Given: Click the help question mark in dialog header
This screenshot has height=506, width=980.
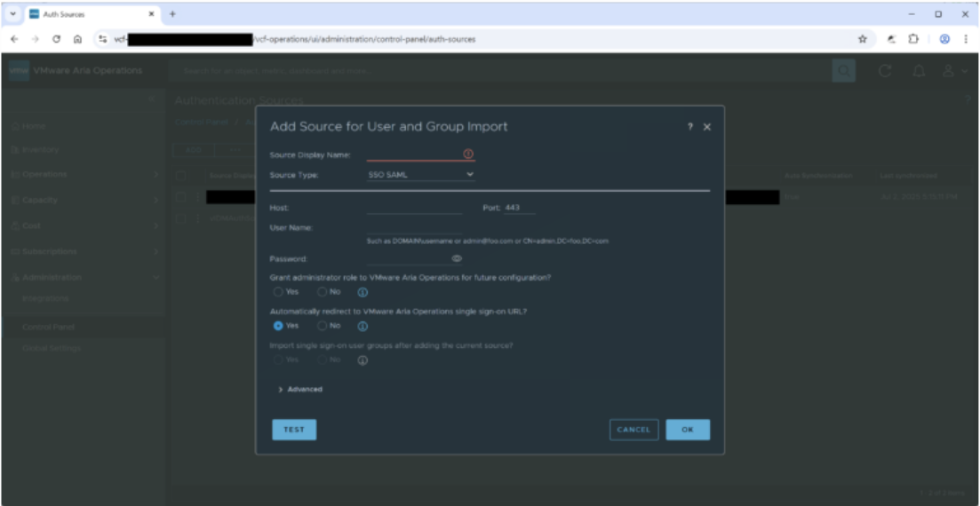Looking at the screenshot, I should tap(690, 127).
